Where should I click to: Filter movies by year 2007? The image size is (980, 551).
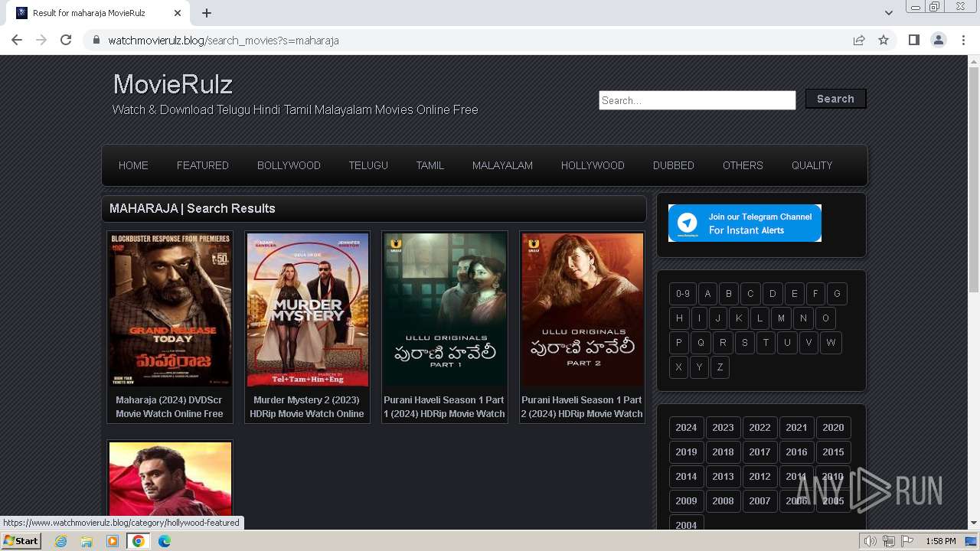759,501
